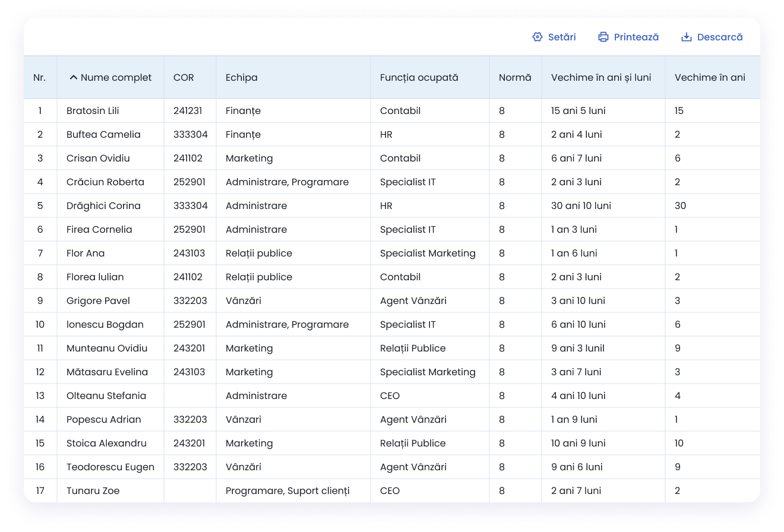Click the Normă column header
Screen dimensions: 784x532
tap(515, 77)
